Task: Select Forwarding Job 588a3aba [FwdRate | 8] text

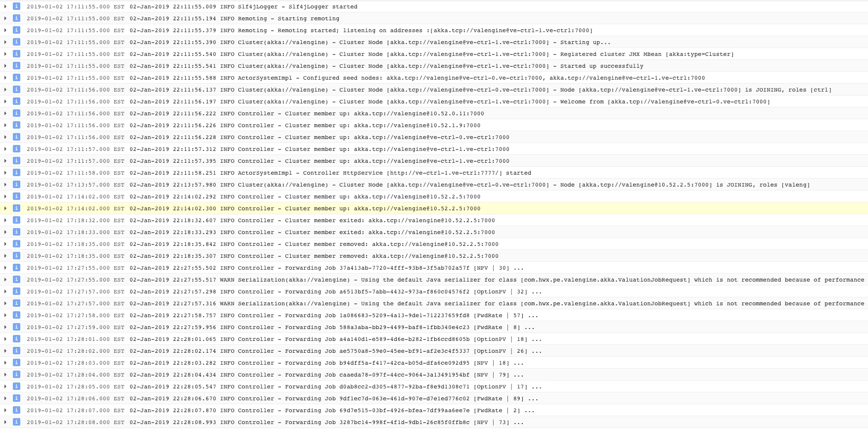Action: [x=332, y=327]
